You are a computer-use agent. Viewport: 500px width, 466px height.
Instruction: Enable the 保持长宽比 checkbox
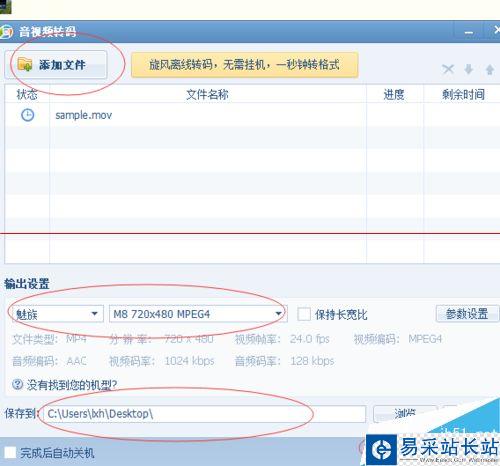point(304,314)
